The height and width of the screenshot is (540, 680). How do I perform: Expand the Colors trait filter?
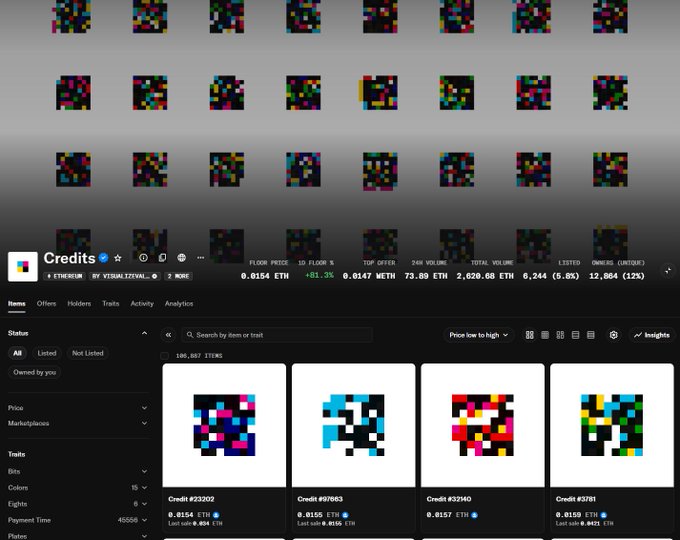tap(78, 488)
